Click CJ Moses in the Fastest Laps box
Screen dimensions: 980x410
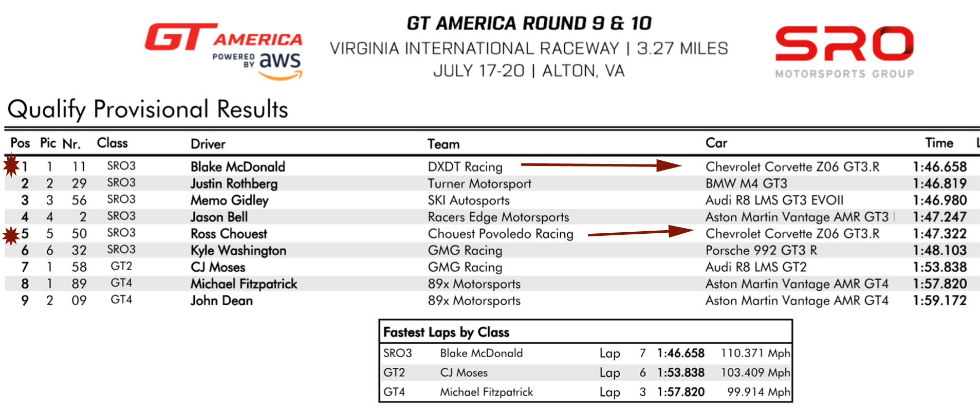464,372
